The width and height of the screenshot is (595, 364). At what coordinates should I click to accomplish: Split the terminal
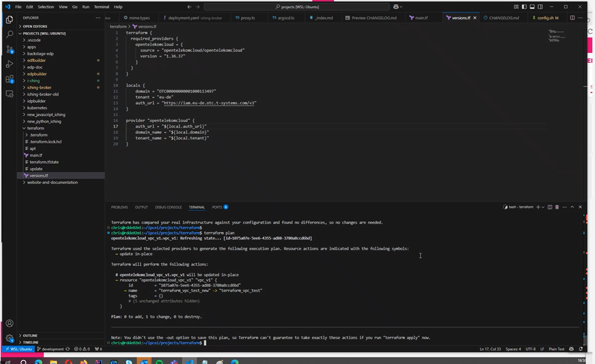point(550,207)
